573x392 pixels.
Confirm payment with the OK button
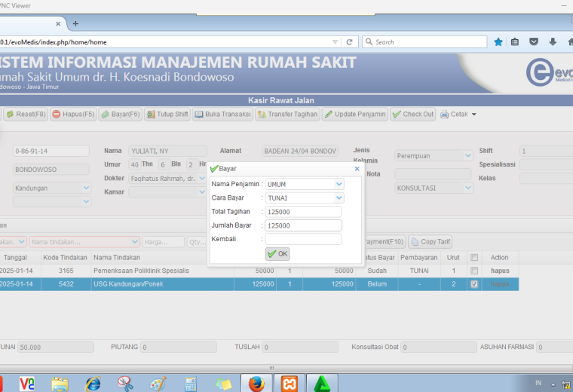(277, 254)
